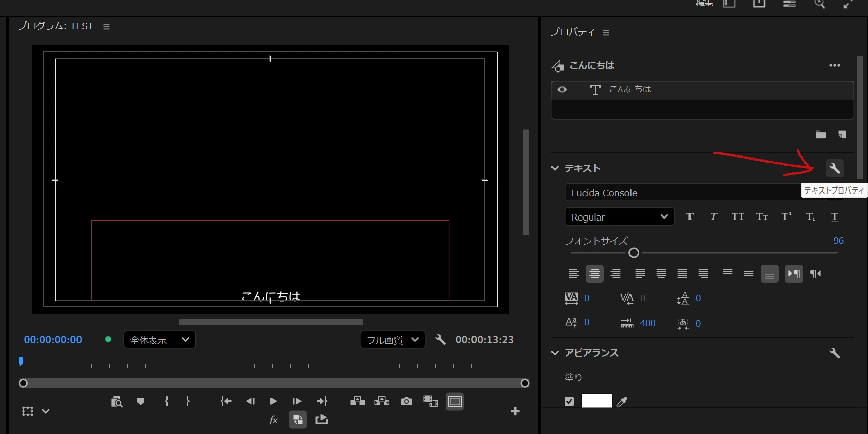868x434 pixels.
Task: Right align the text
Action: pyautogui.click(x=616, y=274)
